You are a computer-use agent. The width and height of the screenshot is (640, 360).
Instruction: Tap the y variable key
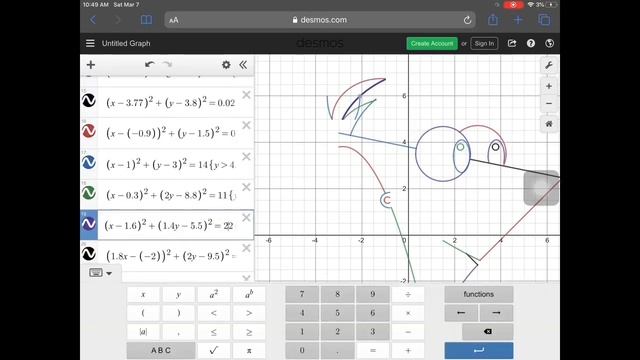click(x=178, y=294)
